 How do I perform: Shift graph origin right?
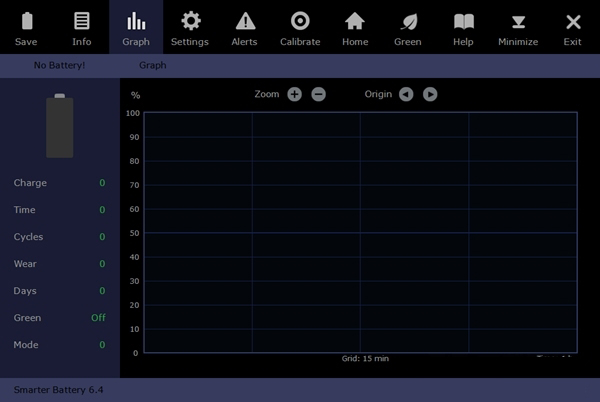(430, 94)
